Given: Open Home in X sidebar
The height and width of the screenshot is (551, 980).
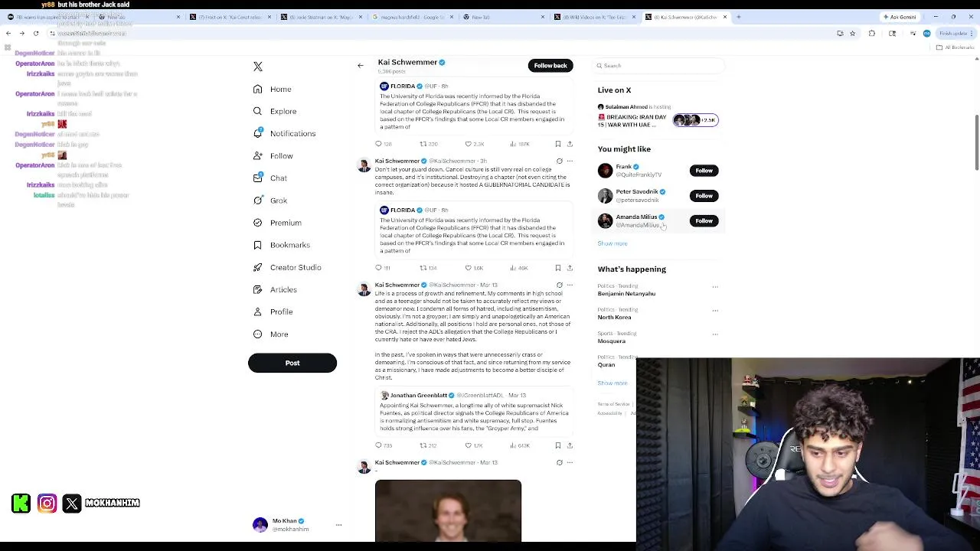Looking at the screenshot, I should (273, 90).
